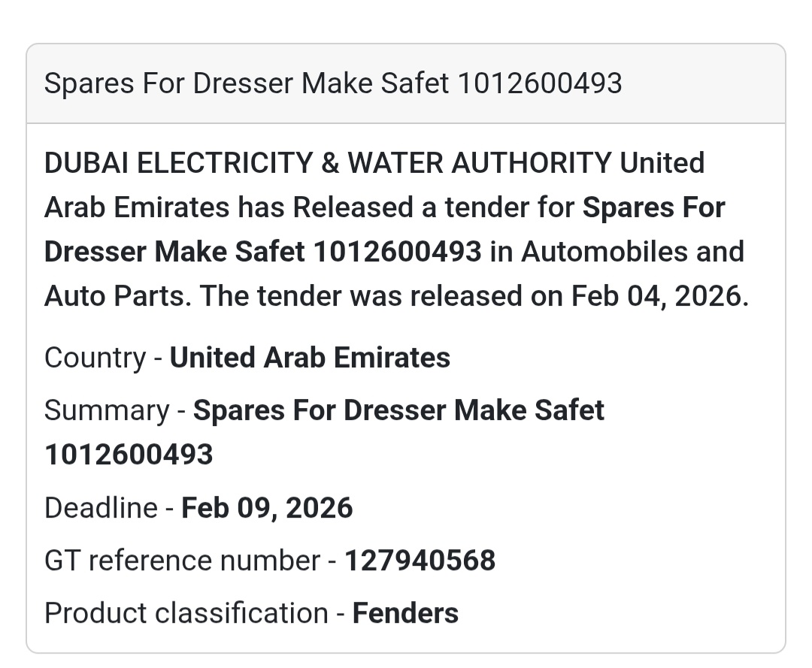Select the reference number "127940568"
Viewport: 812px width, 668px height.
pyautogui.click(x=420, y=561)
